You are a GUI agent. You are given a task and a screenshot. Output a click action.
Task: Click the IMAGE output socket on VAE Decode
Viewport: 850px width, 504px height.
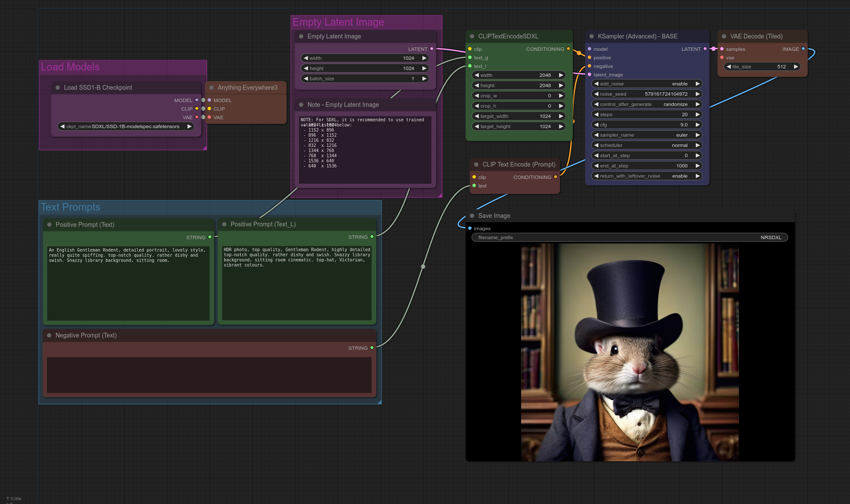tap(803, 49)
